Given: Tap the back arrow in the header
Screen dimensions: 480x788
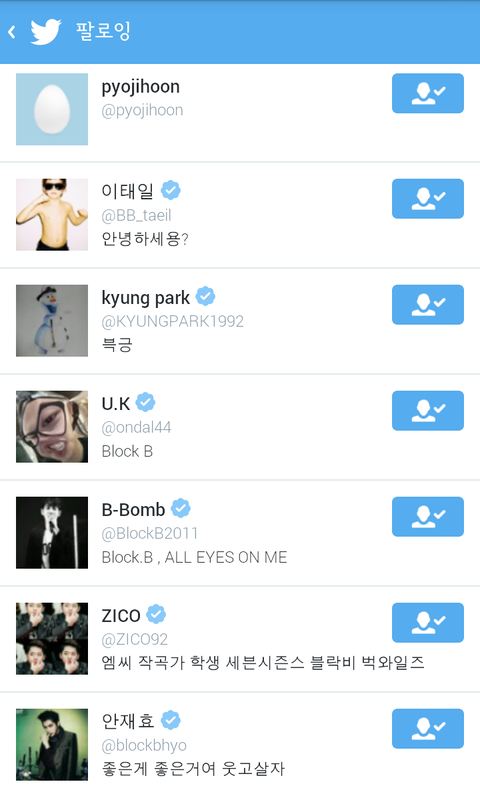Looking at the screenshot, I should point(12,32).
